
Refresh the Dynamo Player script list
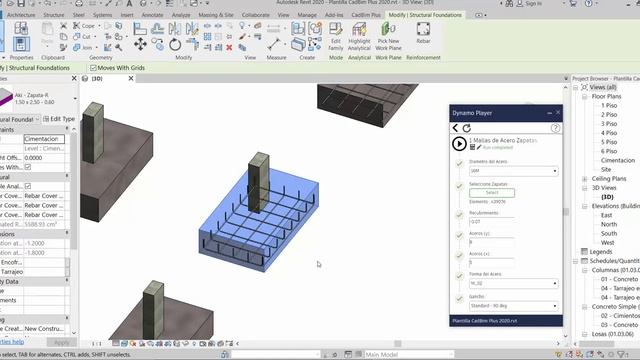pos(467,128)
